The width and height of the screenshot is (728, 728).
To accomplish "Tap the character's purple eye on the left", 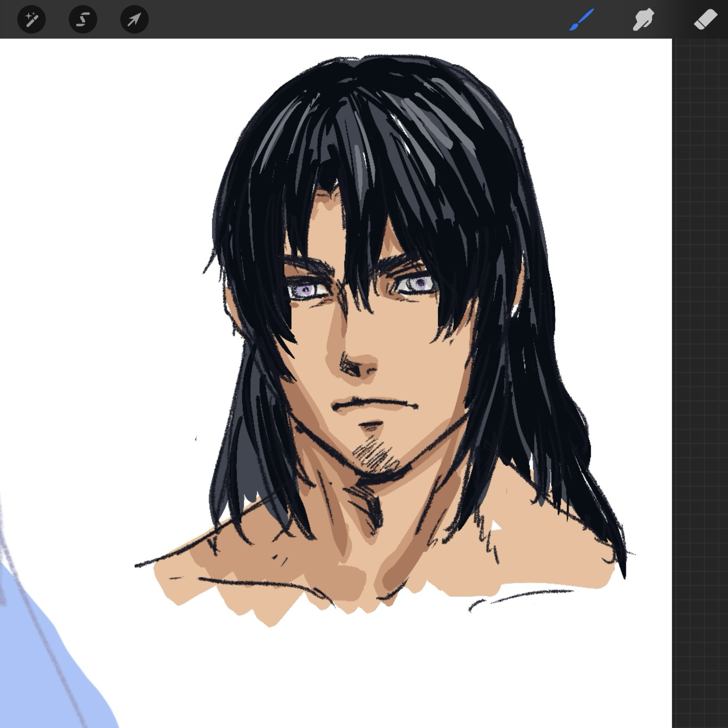I will coord(306,290).
